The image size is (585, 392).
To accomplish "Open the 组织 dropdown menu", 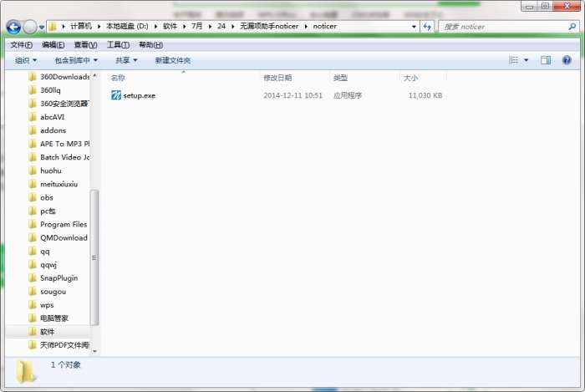I will click(x=26, y=60).
